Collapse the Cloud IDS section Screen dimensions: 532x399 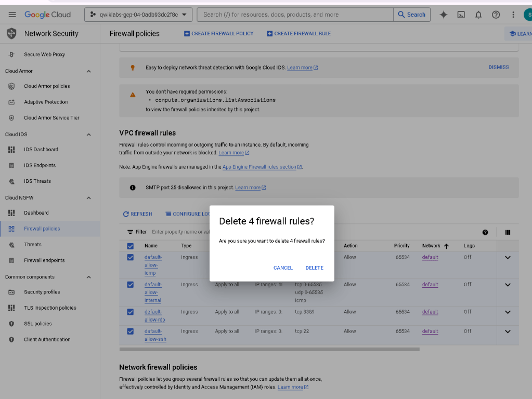pyautogui.click(x=88, y=135)
